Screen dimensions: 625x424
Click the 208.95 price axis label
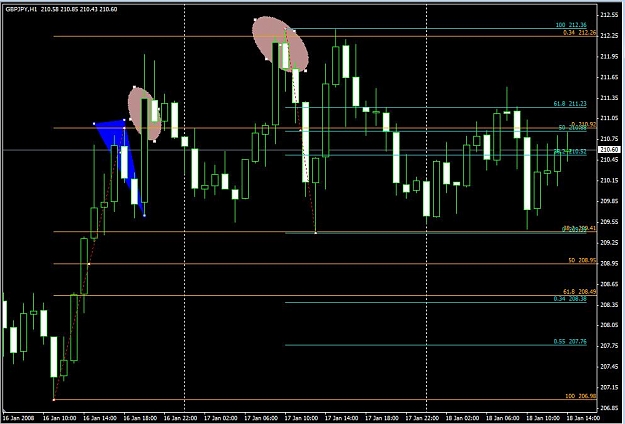[609, 263]
